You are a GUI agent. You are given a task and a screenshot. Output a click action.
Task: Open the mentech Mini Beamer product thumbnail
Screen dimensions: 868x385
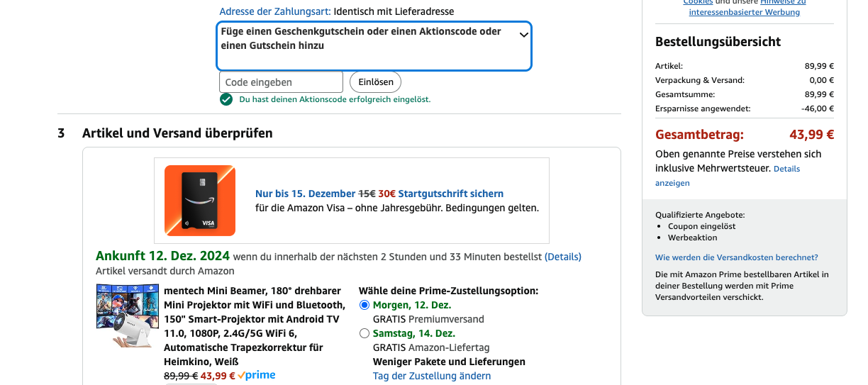(127, 315)
